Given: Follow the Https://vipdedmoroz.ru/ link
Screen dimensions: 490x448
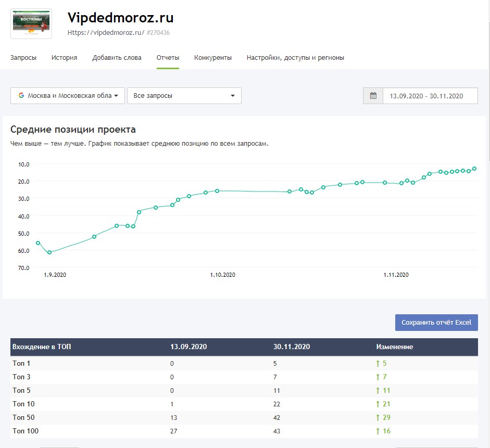Looking at the screenshot, I should pyautogui.click(x=106, y=32).
